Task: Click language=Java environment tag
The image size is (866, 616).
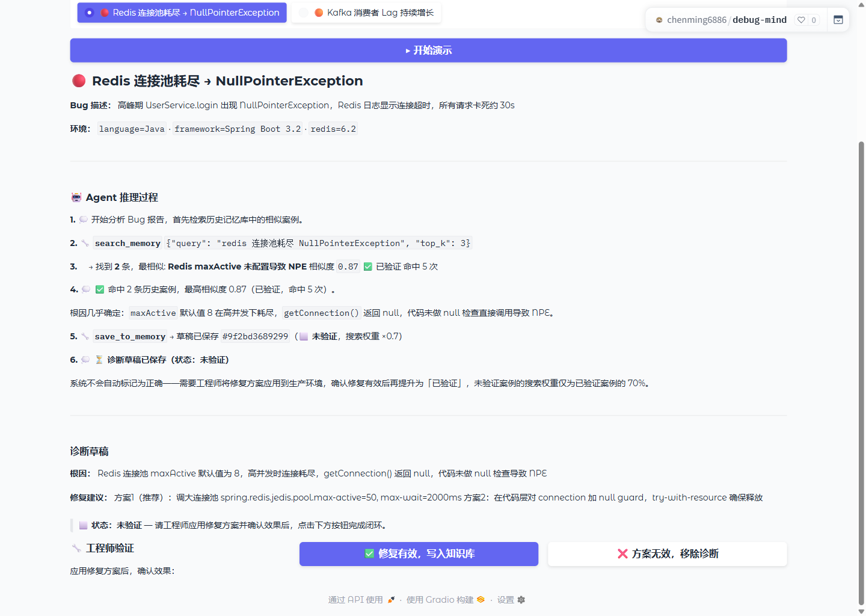Action: point(132,129)
